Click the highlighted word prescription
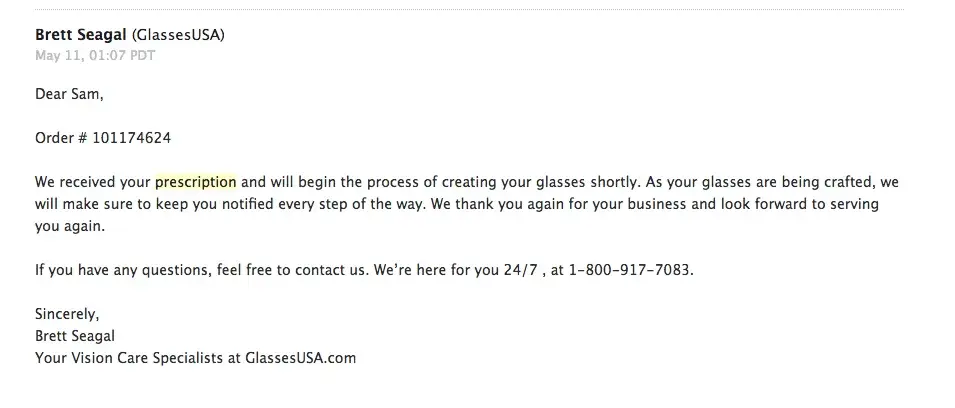Viewport: 955px width, 408px height. [x=196, y=183]
